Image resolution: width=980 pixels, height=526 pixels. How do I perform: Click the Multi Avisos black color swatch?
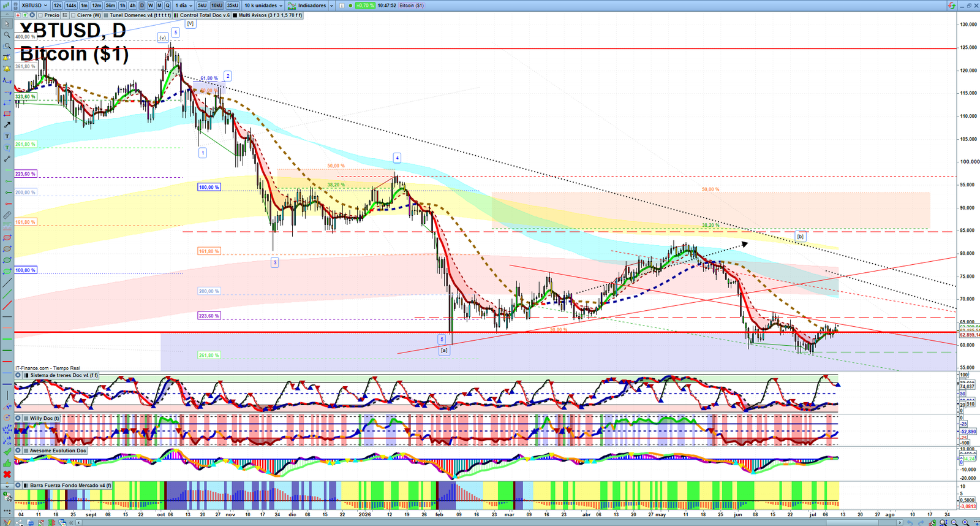coord(235,15)
